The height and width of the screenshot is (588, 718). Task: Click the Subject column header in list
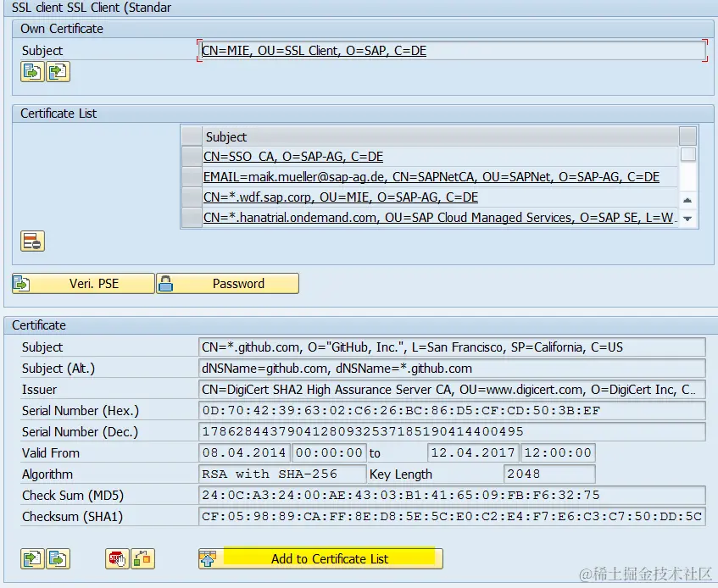click(x=440, y=136)
